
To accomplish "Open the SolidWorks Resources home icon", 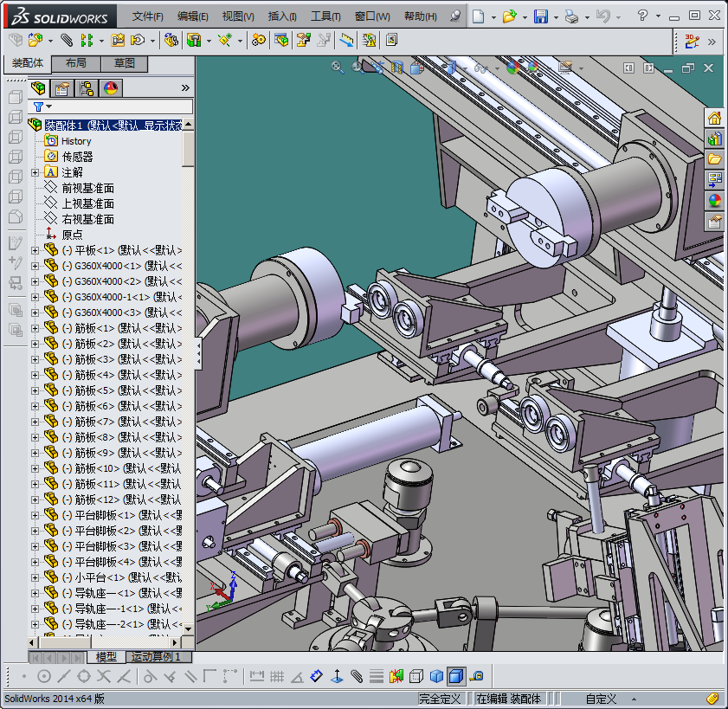I will click(714, 118).
